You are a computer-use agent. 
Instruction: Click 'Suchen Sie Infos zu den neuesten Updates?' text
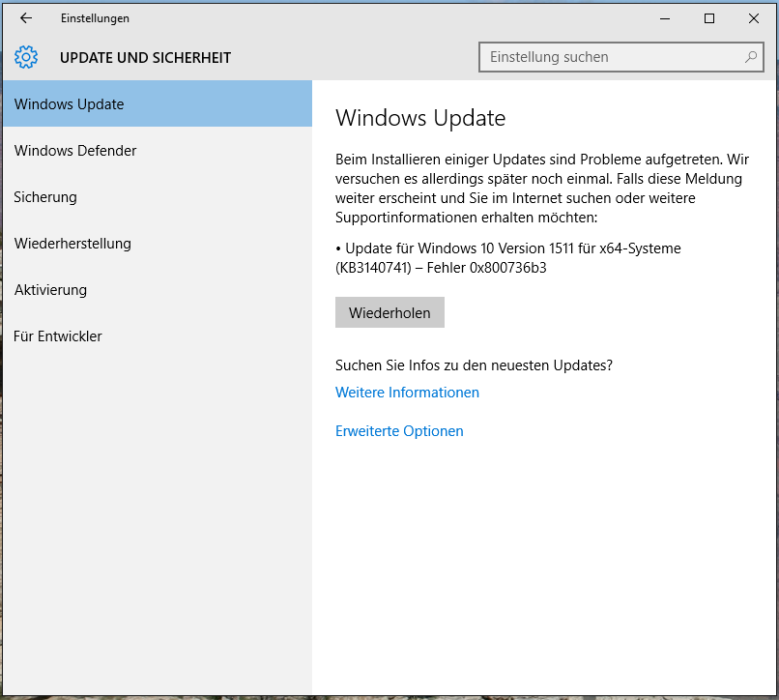pos(474,365)
